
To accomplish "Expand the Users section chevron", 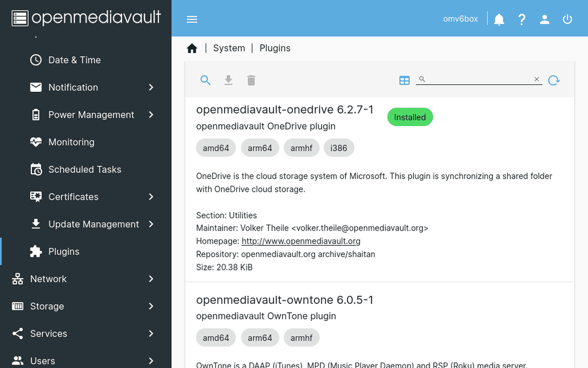I will point(151,361).
